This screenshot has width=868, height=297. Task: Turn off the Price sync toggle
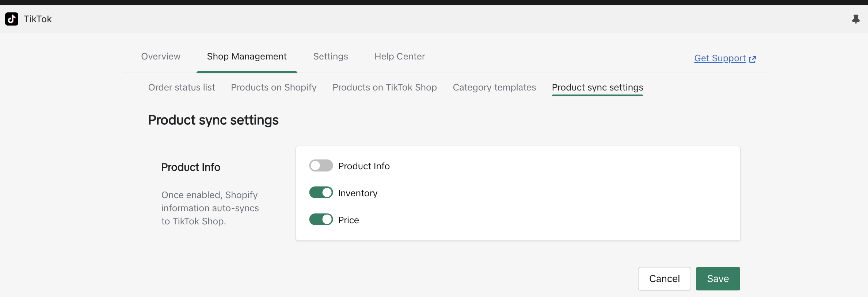321,220
